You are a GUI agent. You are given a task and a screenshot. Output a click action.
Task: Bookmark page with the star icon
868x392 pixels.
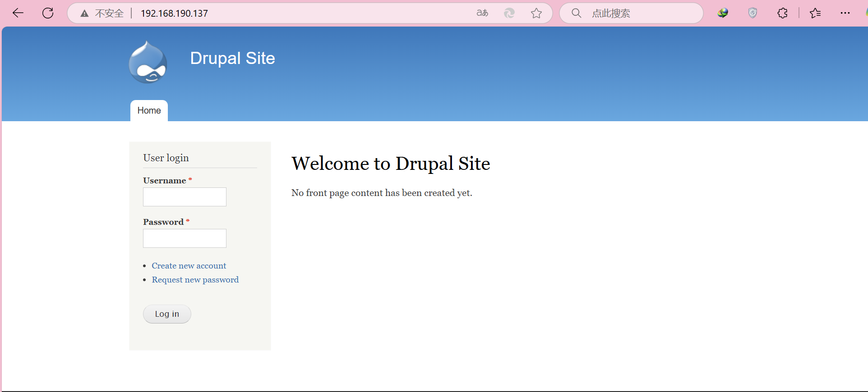[x=536, y=13]
